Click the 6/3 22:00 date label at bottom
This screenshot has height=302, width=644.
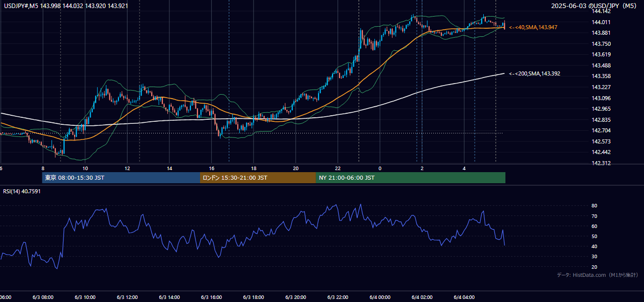pyautogui.click(x=338, y=297)
